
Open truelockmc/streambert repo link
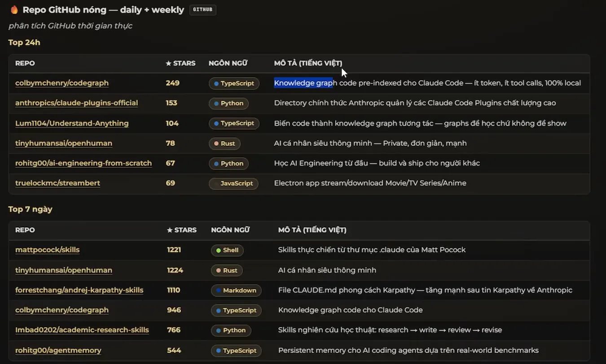(x=57, y=183)
